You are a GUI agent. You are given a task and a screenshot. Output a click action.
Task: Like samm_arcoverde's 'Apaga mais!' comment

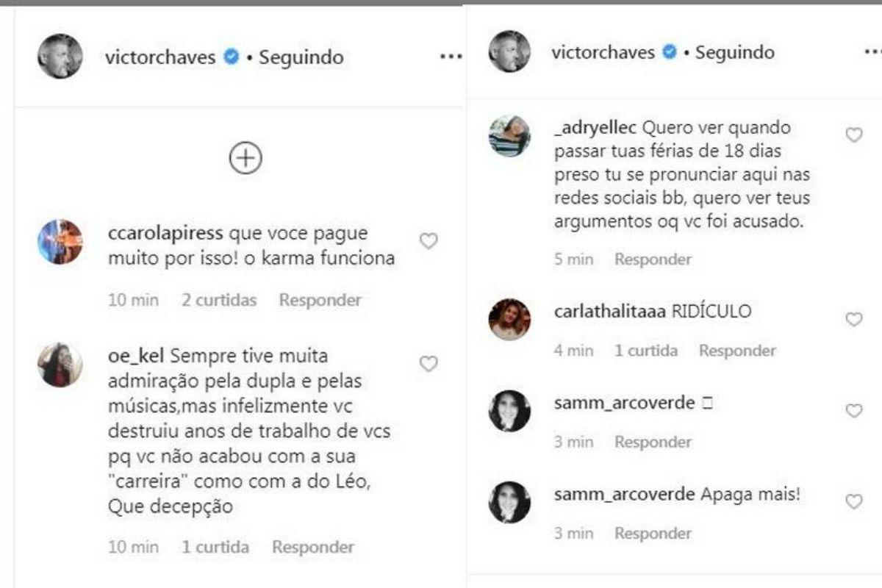(853, 502)
